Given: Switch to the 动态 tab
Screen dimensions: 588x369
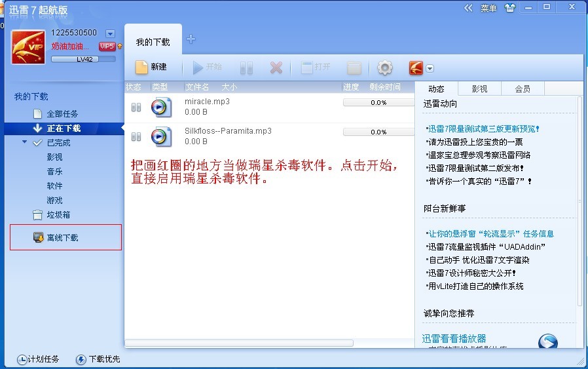Looking at the screenshot, I should click(x=436, y=89).
